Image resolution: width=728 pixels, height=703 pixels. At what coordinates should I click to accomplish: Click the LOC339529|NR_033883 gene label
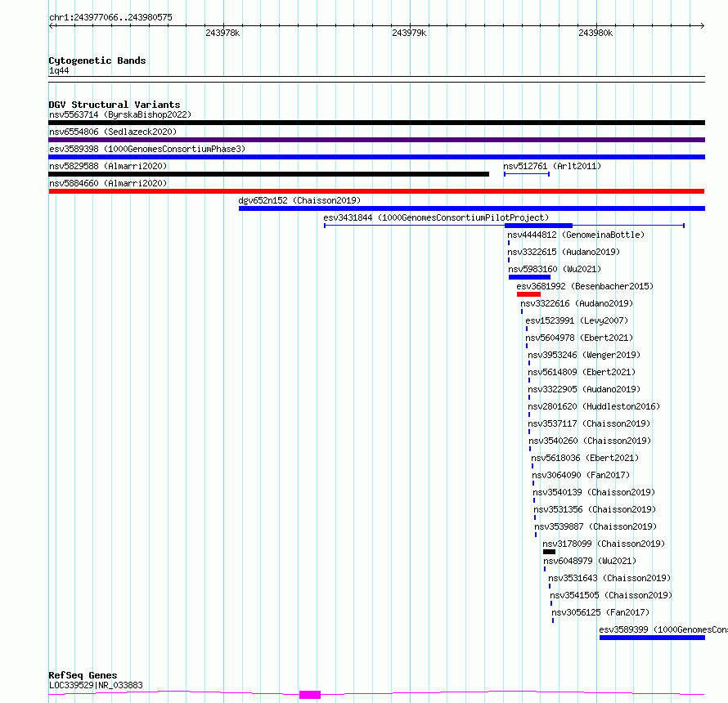point(96,685)
